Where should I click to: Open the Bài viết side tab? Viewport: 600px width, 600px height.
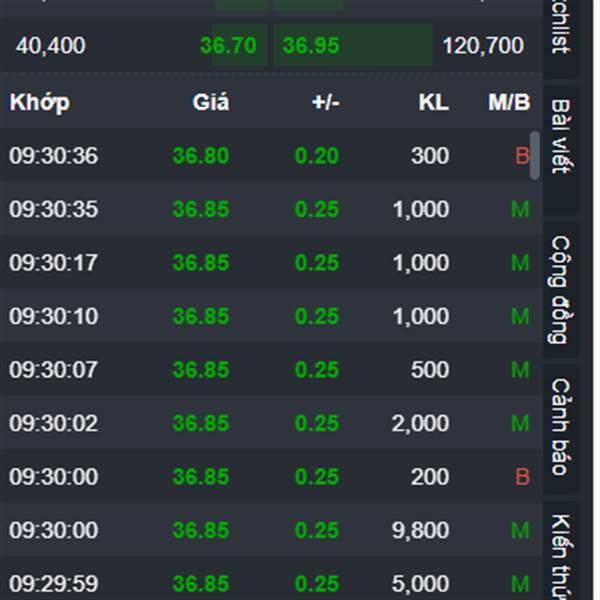(561, 150)
